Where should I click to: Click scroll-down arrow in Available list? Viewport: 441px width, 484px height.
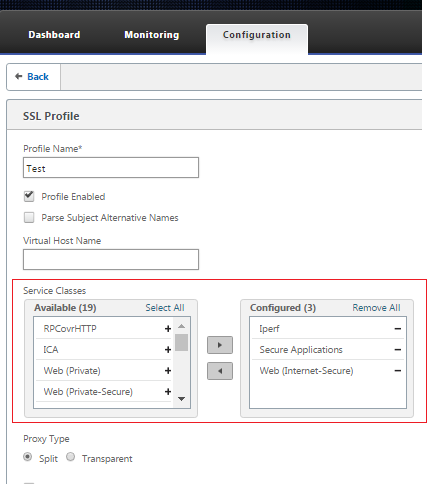click(x=181, y=399)
